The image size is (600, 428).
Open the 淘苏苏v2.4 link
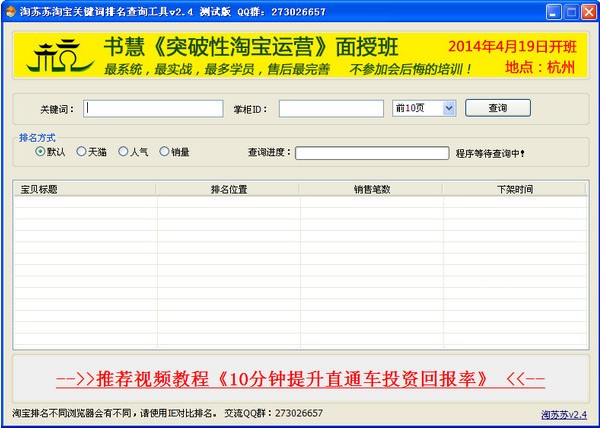(x=564, y=414)
